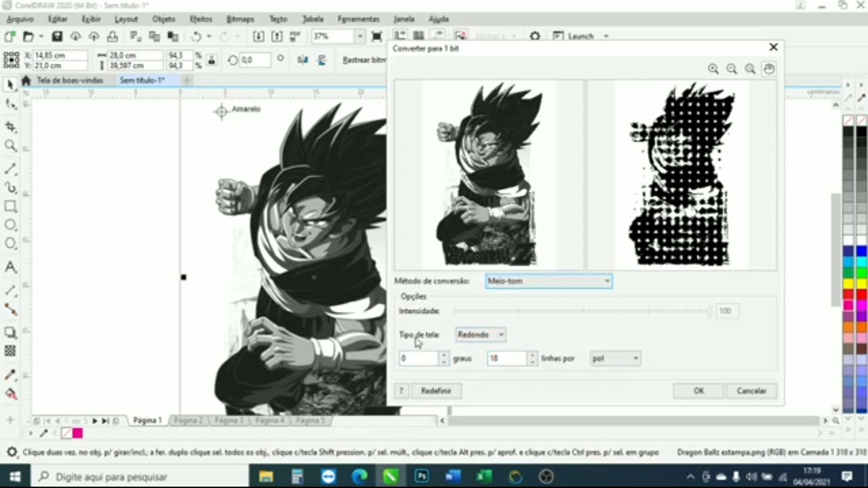Select the Polygon tool
868x488 pixels.
10,243
